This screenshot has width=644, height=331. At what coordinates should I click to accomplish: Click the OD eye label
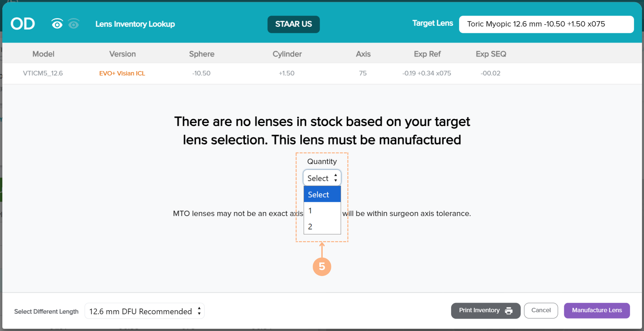22,24
